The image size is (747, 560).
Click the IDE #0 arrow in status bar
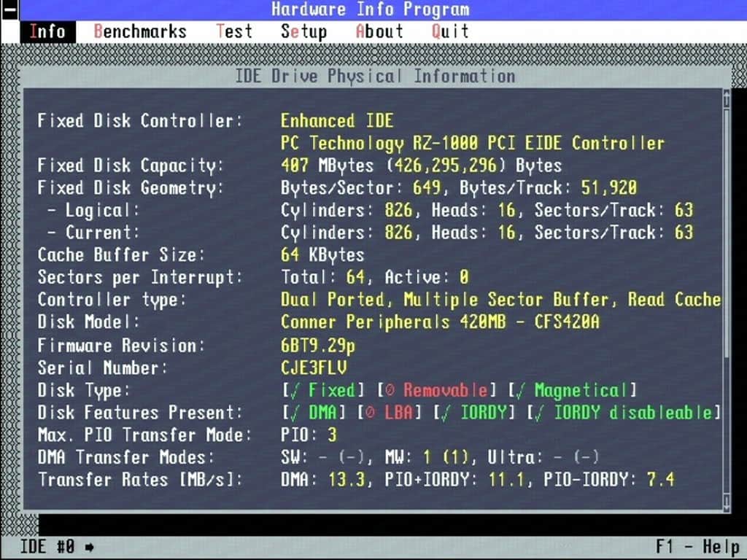[90, 547]
